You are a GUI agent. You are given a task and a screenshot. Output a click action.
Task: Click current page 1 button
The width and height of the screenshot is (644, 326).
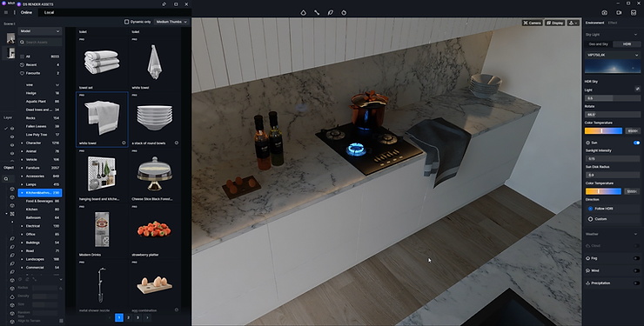point(119,317)
